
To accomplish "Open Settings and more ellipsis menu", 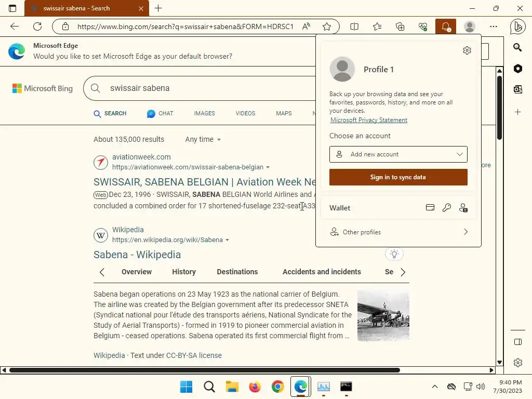I will coord(494,26).
